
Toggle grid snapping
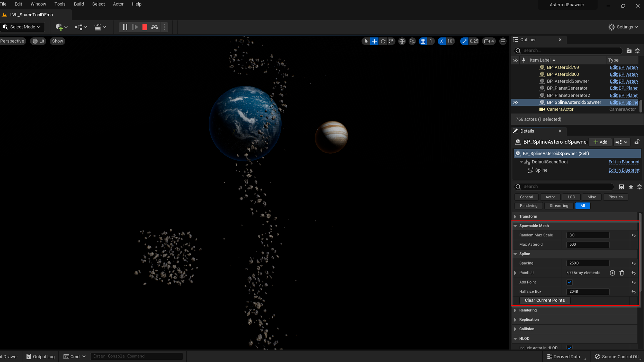pos(423,41)
